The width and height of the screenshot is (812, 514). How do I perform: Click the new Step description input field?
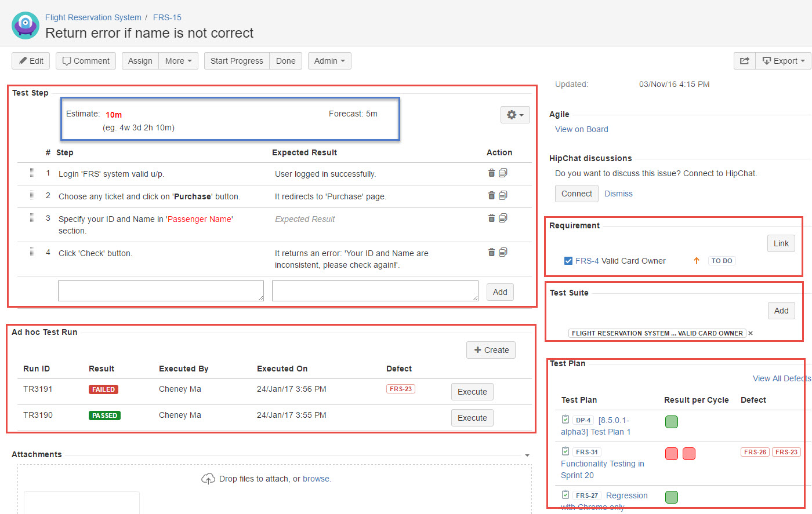pyautogui.click(x=161, y=291)
